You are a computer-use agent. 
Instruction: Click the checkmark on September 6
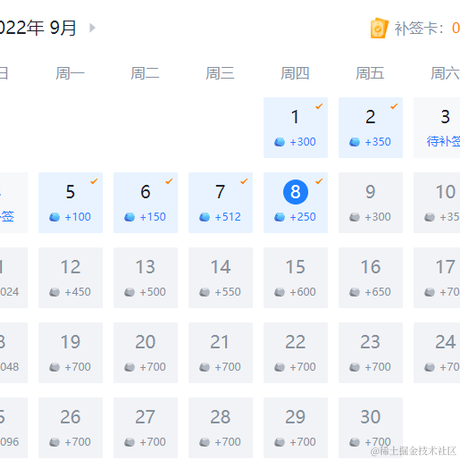(x=169, y=181)
